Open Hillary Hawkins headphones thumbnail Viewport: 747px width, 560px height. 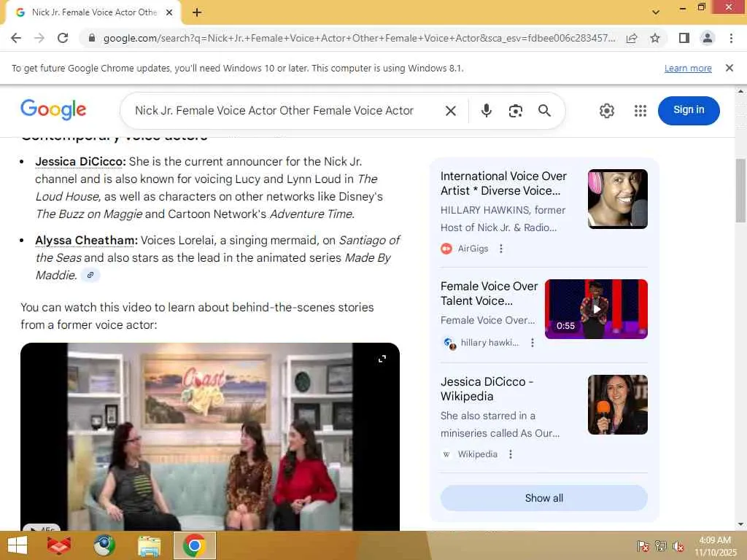617,199
